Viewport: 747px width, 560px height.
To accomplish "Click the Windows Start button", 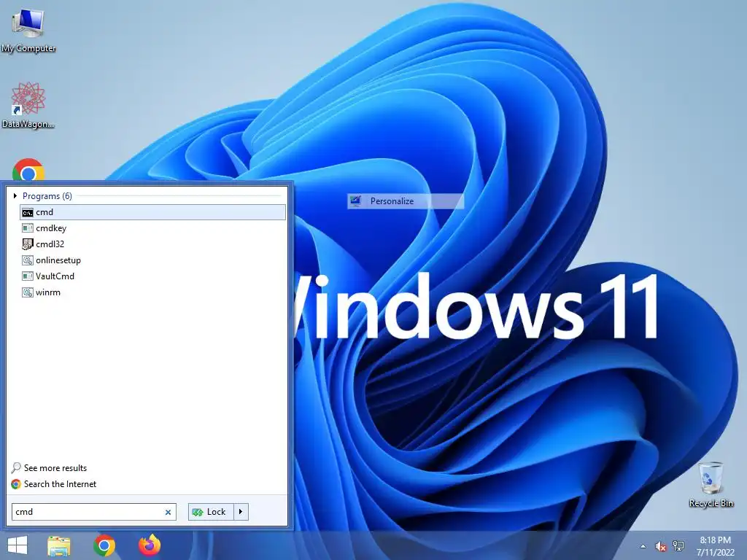I will pyautogui.click(x=18, y=545).
